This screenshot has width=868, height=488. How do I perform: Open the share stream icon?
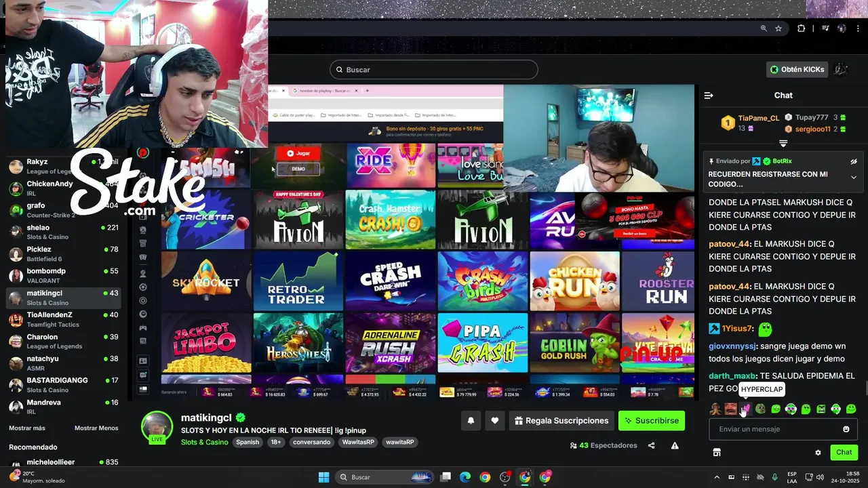(x=652, y=445)
